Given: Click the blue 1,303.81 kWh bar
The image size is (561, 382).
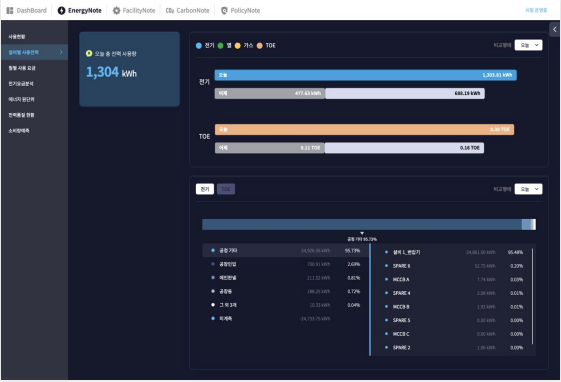Looking at the screenshot, I should pos(366,75).
